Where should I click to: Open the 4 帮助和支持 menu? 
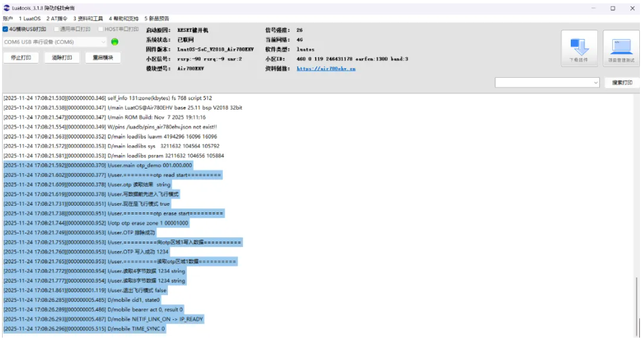point(124,18)
